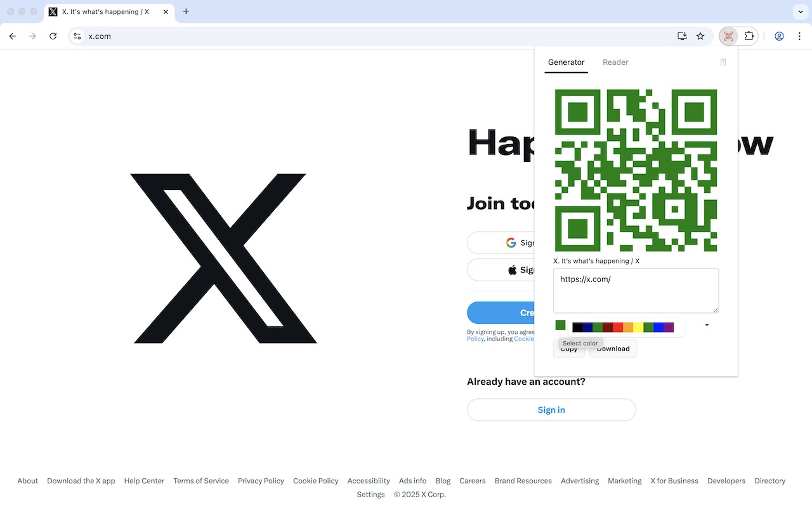Pick the dark red color swatch
This screenshot has width=812, height=508.
[x=608, y=328]
